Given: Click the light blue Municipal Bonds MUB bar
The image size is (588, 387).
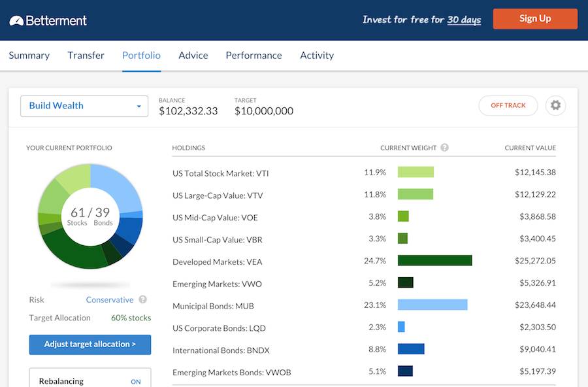Looking at the screenshot, I should point(432,305).
